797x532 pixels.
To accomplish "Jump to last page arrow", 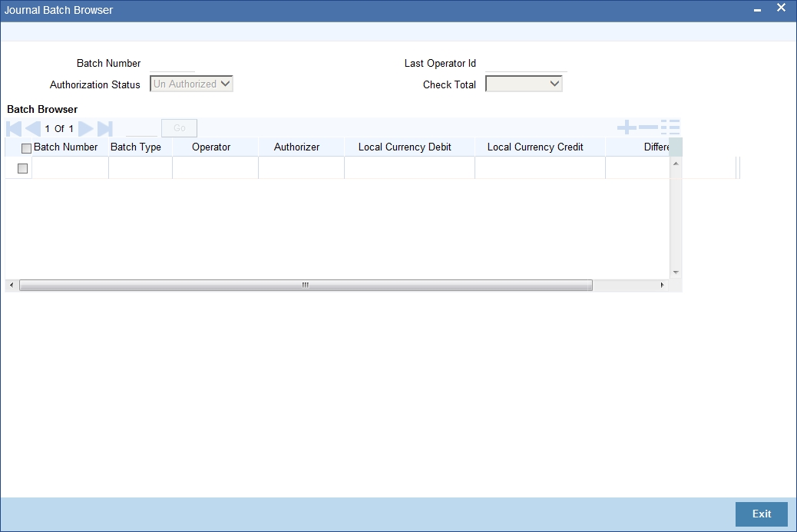I will (x=104, y=128).
